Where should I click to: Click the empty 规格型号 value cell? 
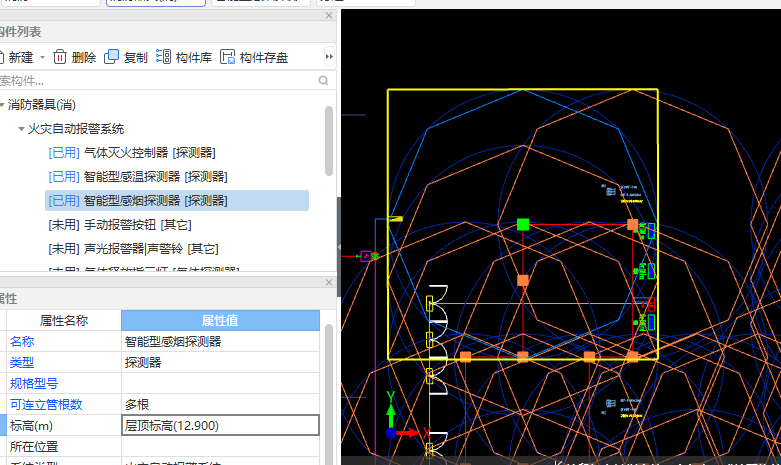220,383
